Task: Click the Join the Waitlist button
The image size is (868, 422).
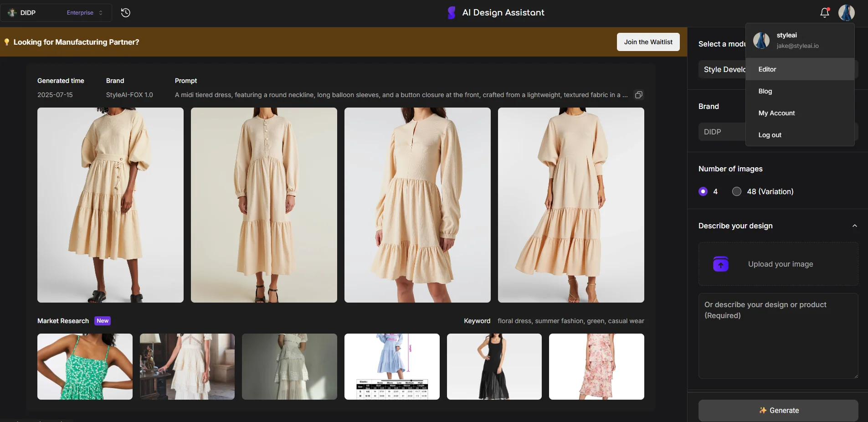Action: [x=648, y=42]
